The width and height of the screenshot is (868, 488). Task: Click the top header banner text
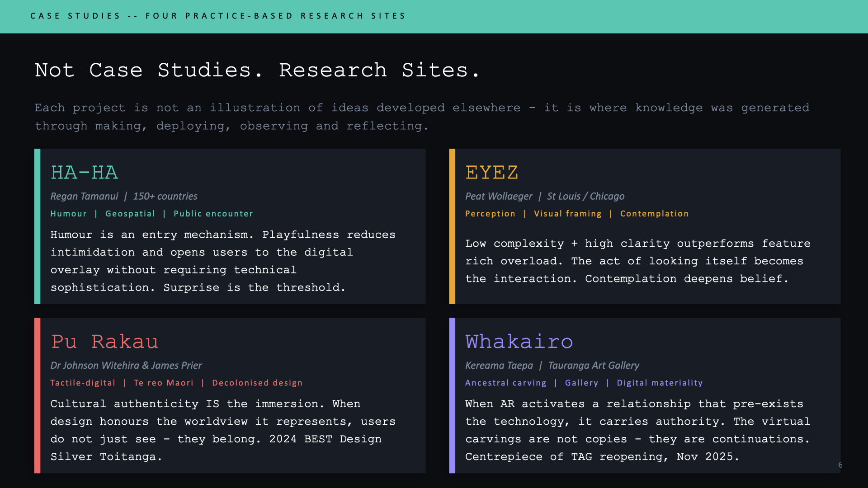pos(218,16)
